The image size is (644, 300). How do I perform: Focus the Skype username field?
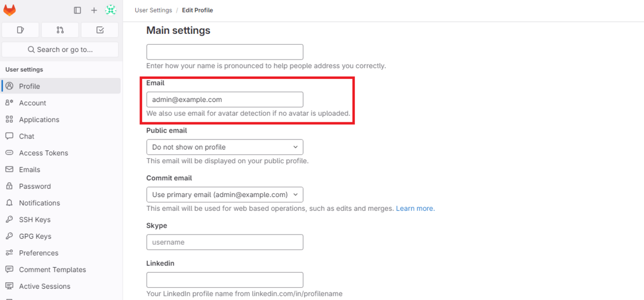click(224, 242)
